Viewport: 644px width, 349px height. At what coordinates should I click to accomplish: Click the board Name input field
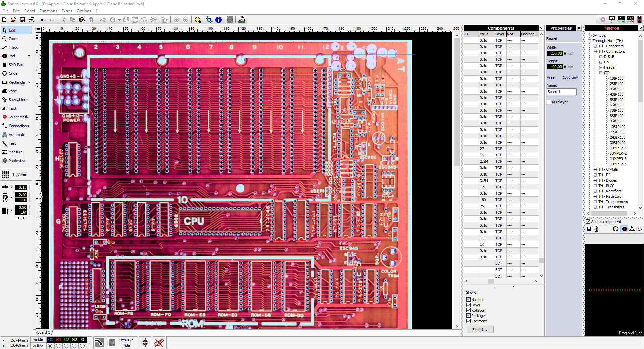(x=561, y=92)
